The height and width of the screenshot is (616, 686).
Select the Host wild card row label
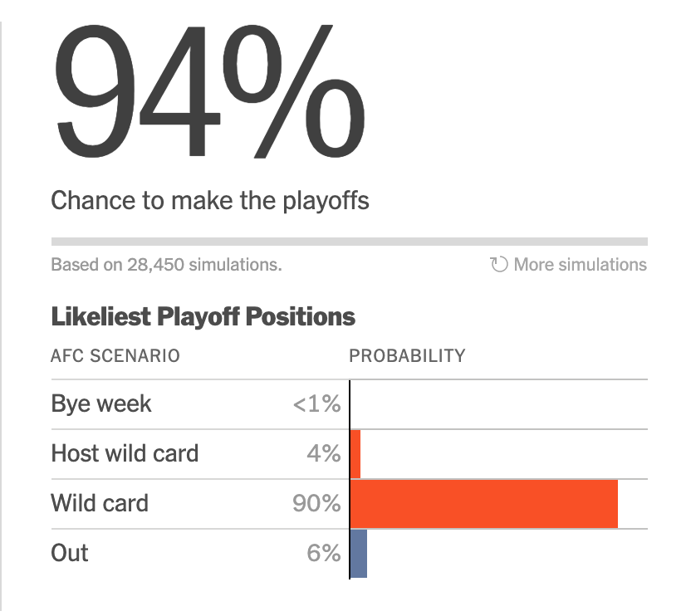(125, 454)
